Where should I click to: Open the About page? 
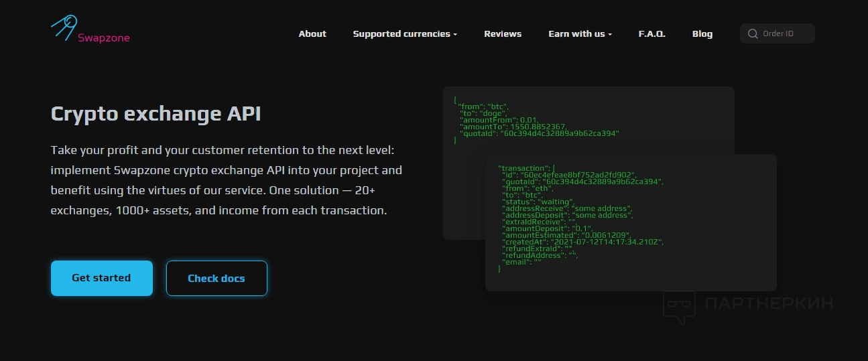[x=312, y=33]
